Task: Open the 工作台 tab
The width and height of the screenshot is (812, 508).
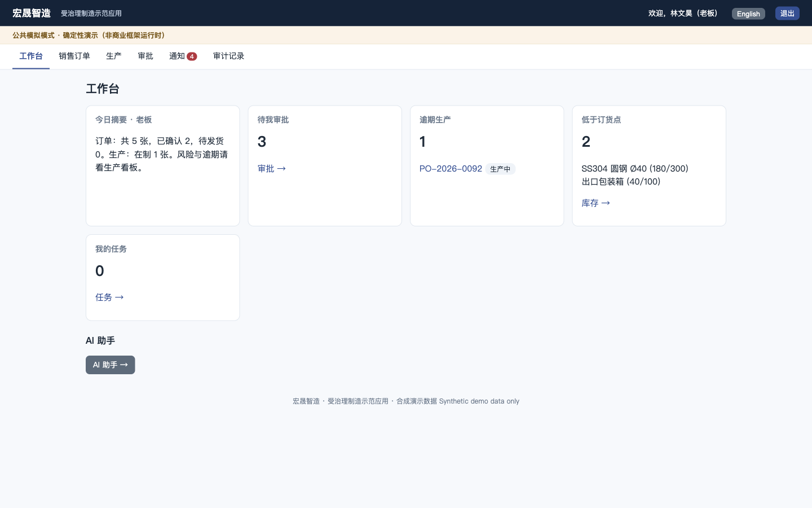Action: [31, 56]
